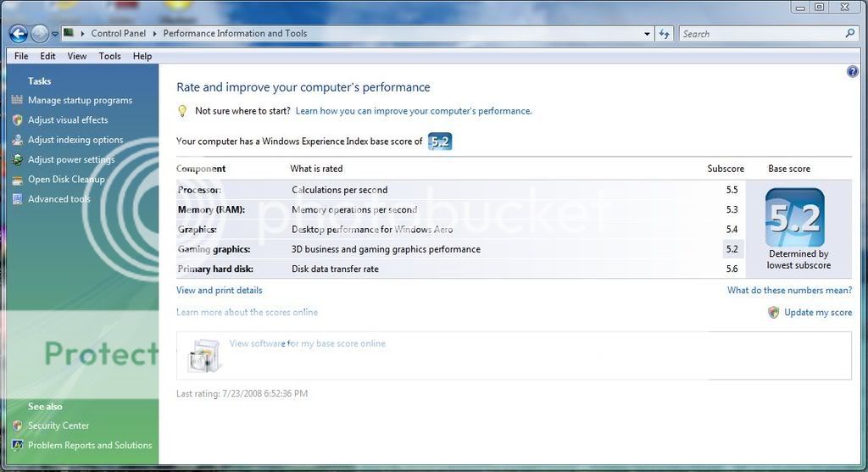Open What do these numbers mean link

[x=790, y=290]
